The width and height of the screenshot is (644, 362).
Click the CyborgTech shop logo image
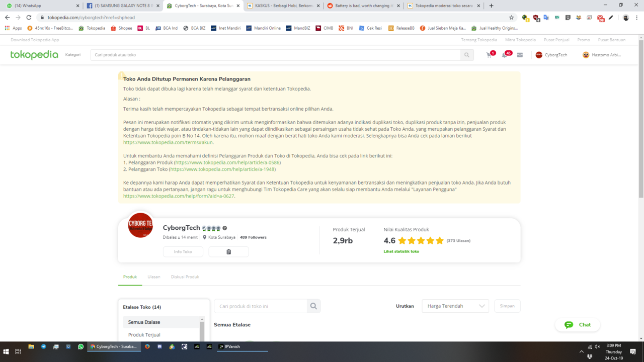tap(140, 225)
